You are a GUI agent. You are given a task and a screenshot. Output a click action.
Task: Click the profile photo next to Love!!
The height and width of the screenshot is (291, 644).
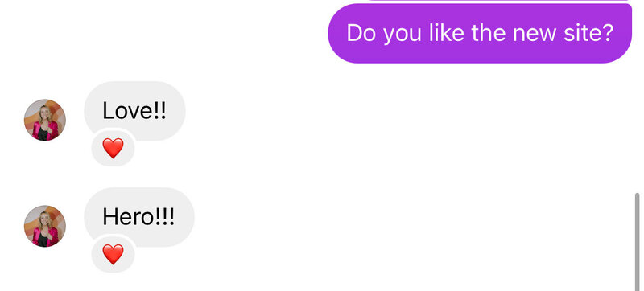(45, 120)
